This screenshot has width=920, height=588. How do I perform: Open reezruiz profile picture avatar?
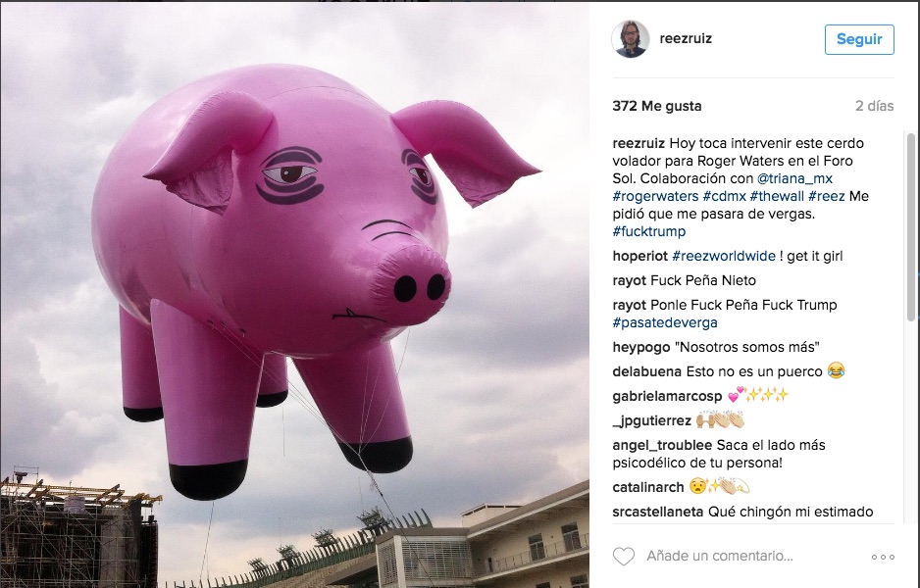(630, 38)
